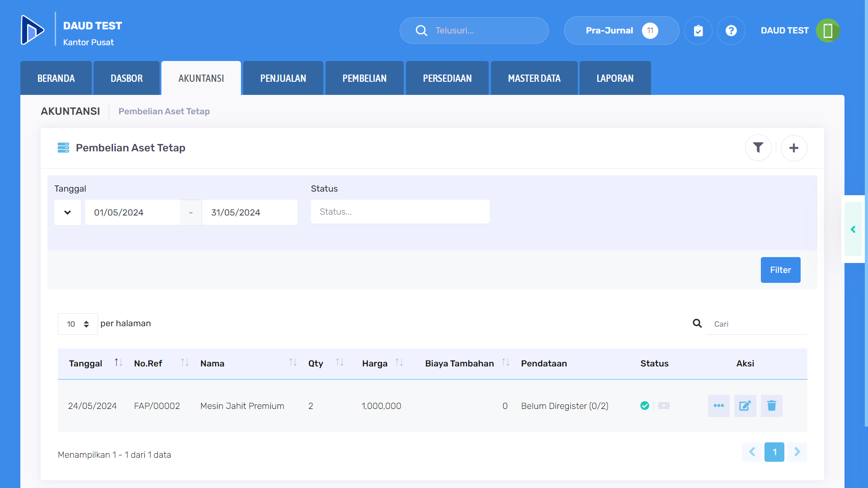Click the Pra-Jurnal count badge 11
This screenshot has height=488, width=868.
[x=650, y=30]
